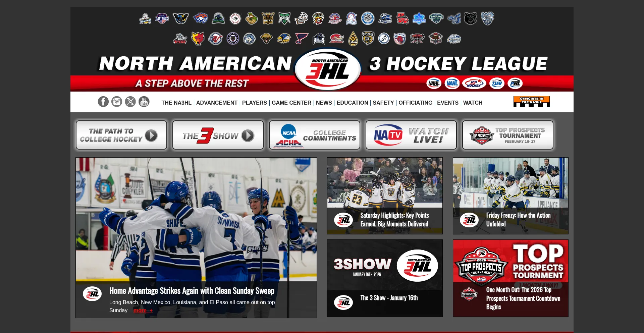
Task: Click the more + link on Sunday Sweep story
Action: (143, 310)
